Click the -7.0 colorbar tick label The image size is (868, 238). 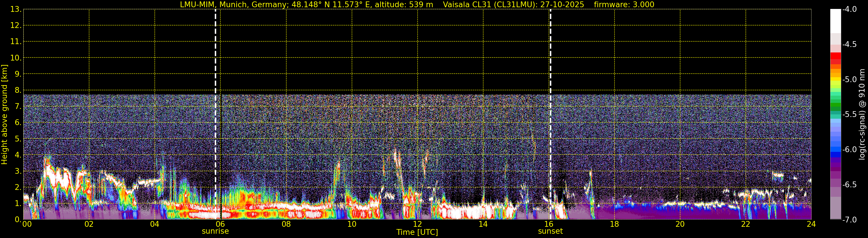(850, 220)
